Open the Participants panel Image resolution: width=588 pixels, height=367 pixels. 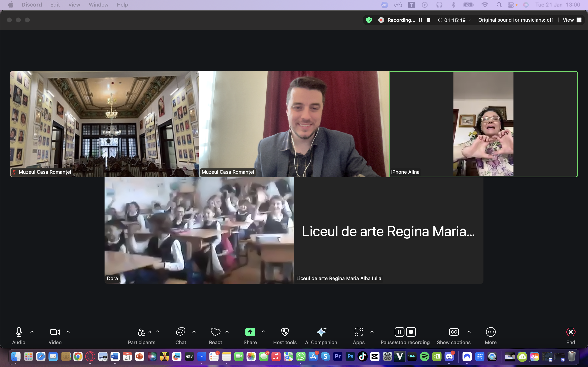141,332
